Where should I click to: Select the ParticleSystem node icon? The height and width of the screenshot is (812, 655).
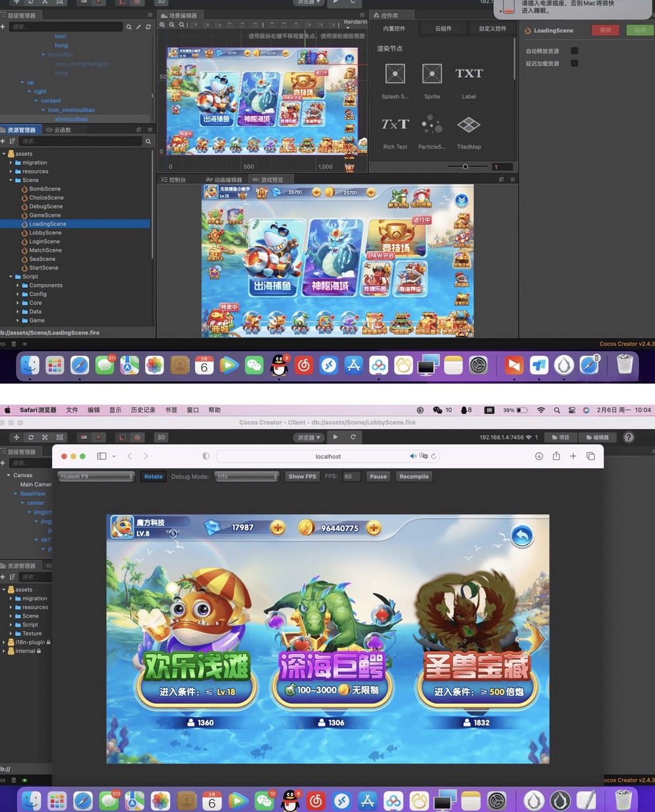point(432,124)
